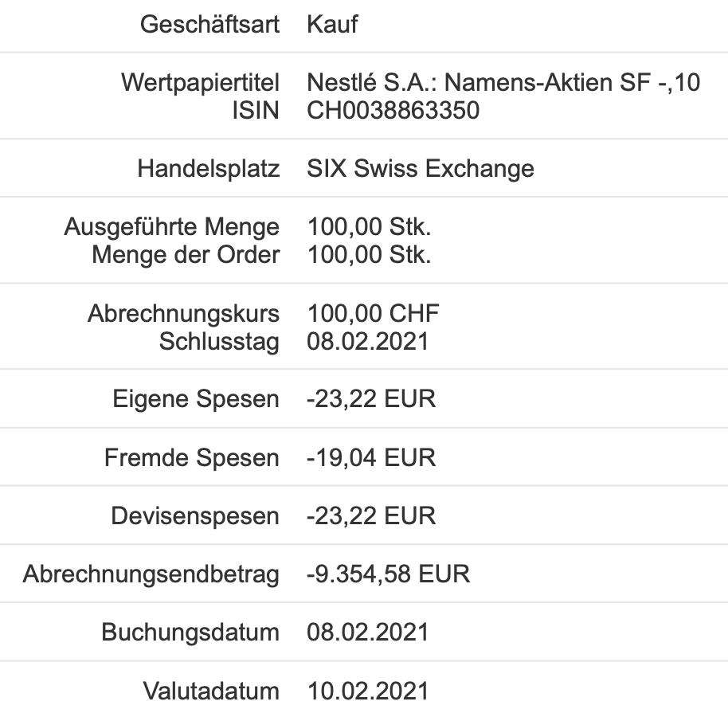
Task: Click the SIX Swiss Exchange value
Action: click(421, 169)
